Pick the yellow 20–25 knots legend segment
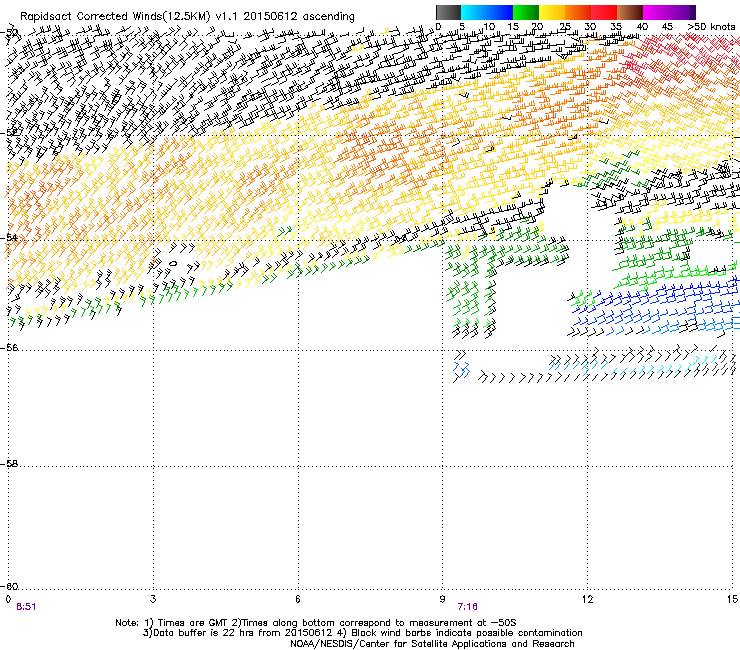This screenshot has width=740, height=650. pyautogui.click(x=552, y=12)
